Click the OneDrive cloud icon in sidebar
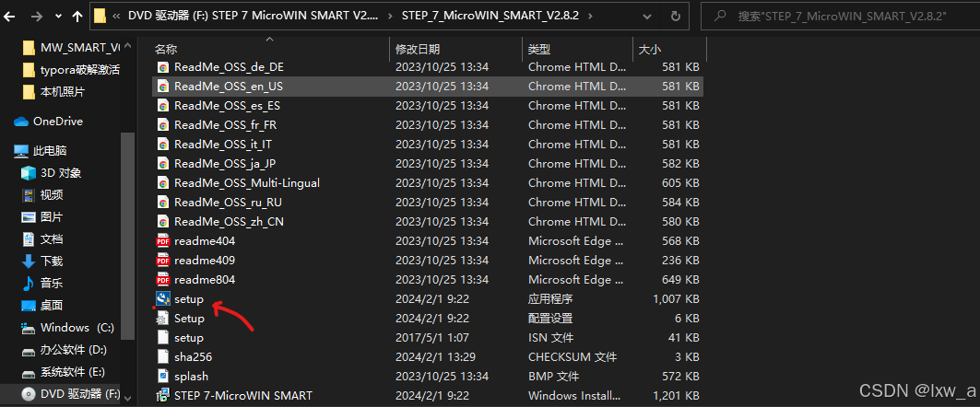The width and height of the screenshot is (980, 407). (x=21, y=122)
